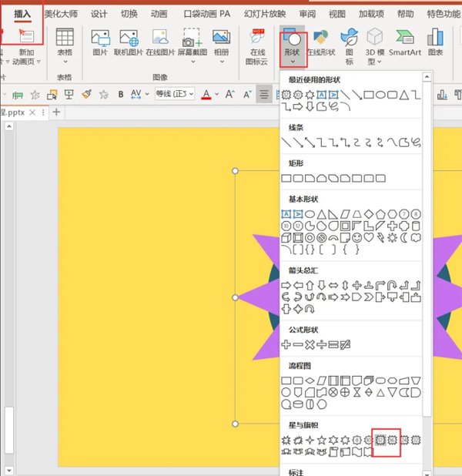Click the 在线图标云 icon cloud button
The width and height of the screenshot is (462, 476).
click(257, 47)
